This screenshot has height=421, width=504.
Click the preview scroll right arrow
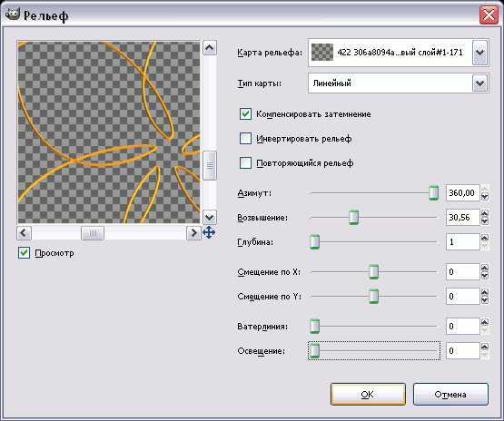[193, 232]
